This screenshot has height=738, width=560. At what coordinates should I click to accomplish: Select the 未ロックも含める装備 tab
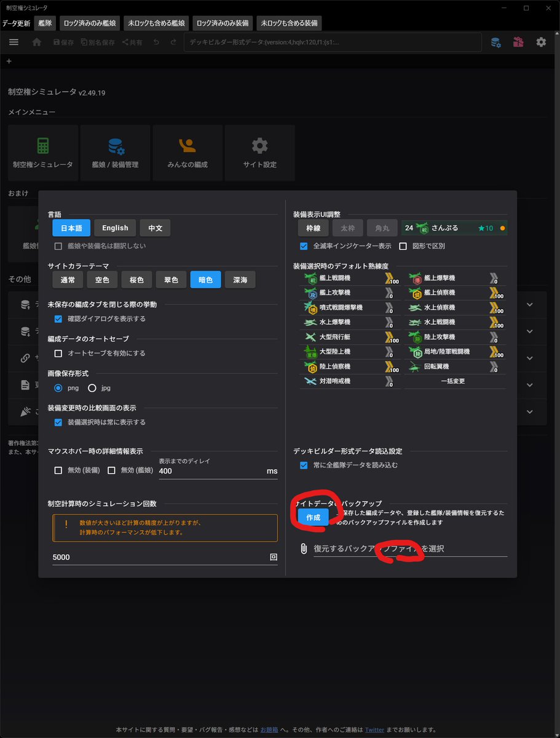coord(289,23)
